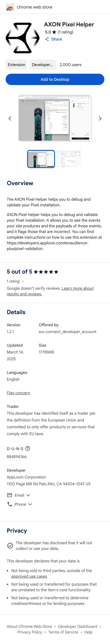Image resolution: width=110 pixels, height=644 pixels.
Task: Click the Add to Desktop button
Action: (x=55, y=79)
